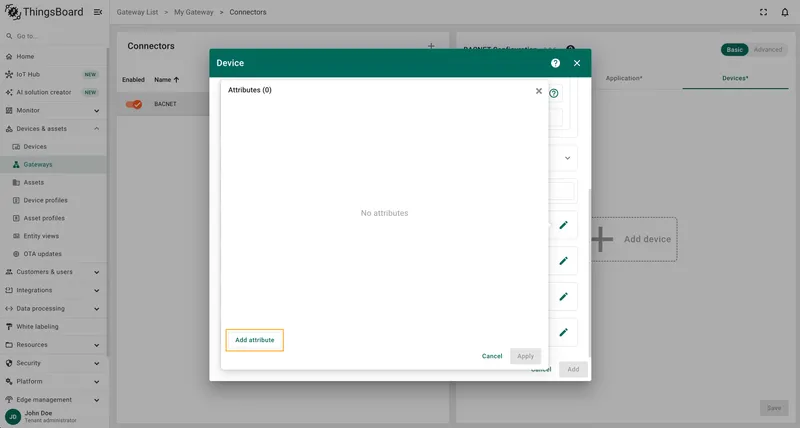
Task: Click the first pencil edit icon
Action: tap(563, 225)
